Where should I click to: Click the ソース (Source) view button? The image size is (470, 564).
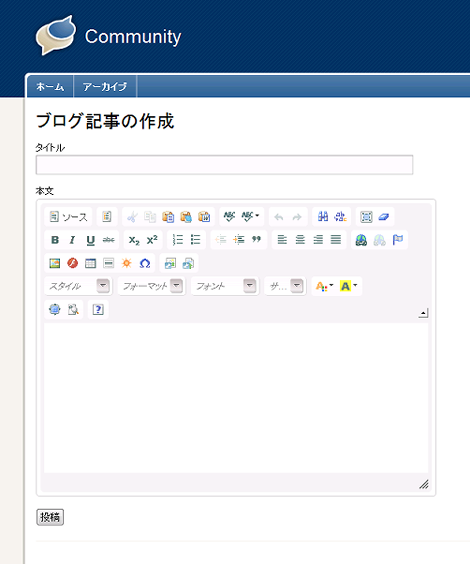(x=68, y=217)
